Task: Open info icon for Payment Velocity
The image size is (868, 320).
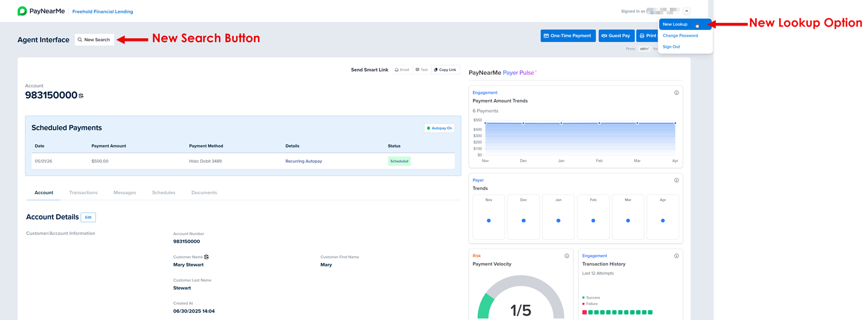Action: coord(567,256)
